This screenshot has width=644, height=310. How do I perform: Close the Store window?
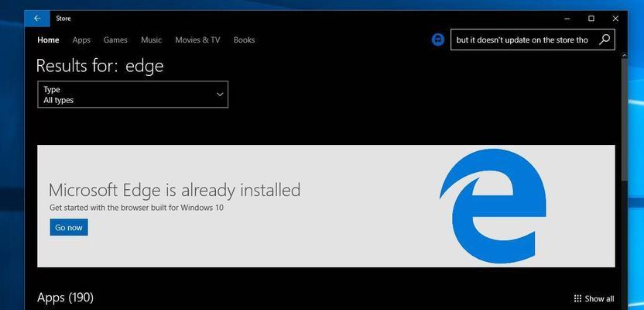click(615, 19)
